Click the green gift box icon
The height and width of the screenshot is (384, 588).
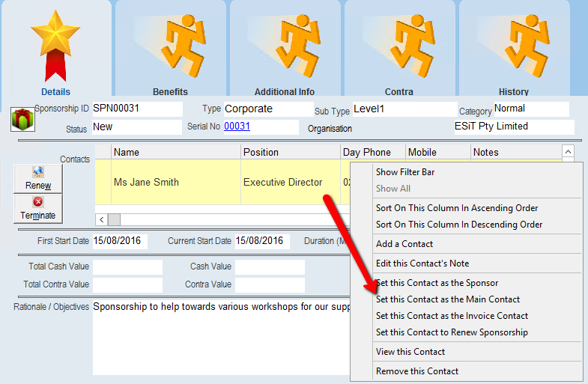tap(21, 119)
